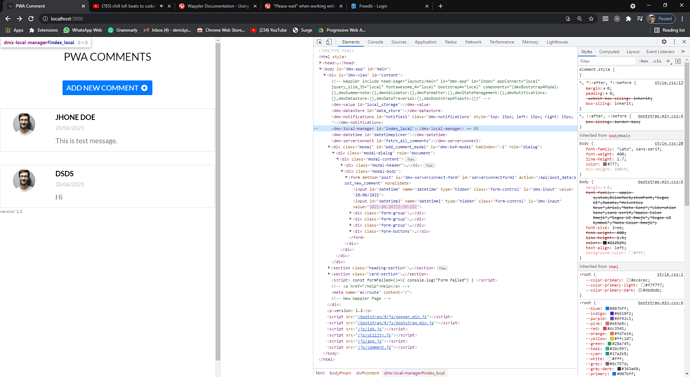Open DevTools settings gear
This screenshot has height=377, width=690.
point(664,42)
